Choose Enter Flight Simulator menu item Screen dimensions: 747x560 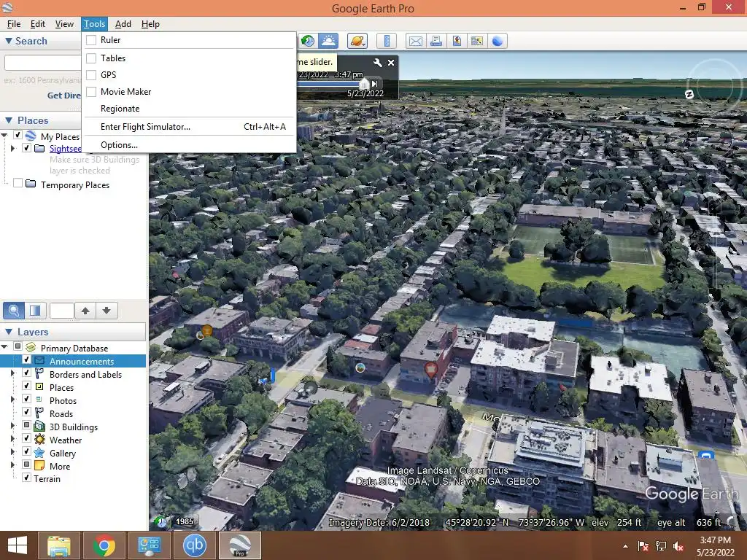point(190,127)
